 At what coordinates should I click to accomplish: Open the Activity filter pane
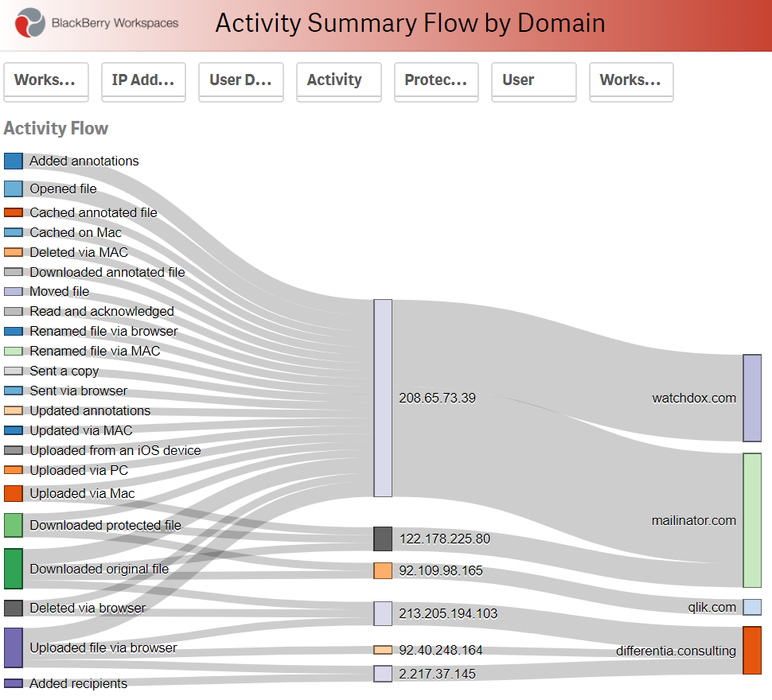point(339,82)
